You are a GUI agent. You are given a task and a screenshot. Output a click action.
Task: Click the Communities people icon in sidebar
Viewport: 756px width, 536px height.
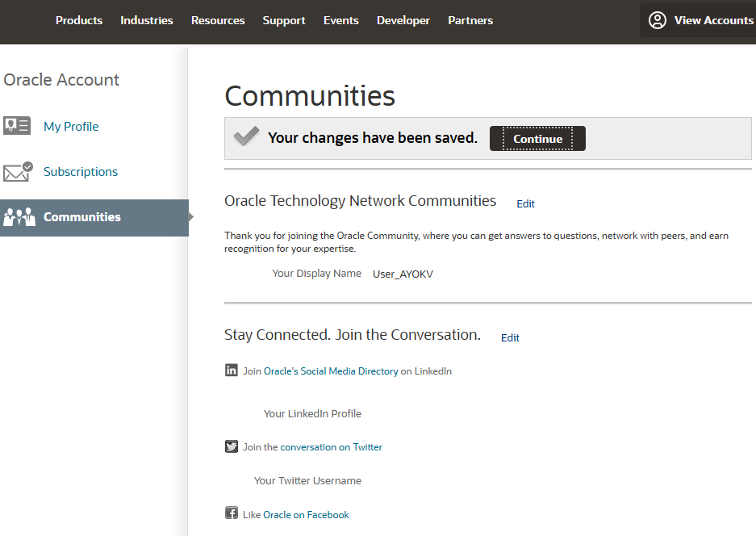(x=19, y=217)
